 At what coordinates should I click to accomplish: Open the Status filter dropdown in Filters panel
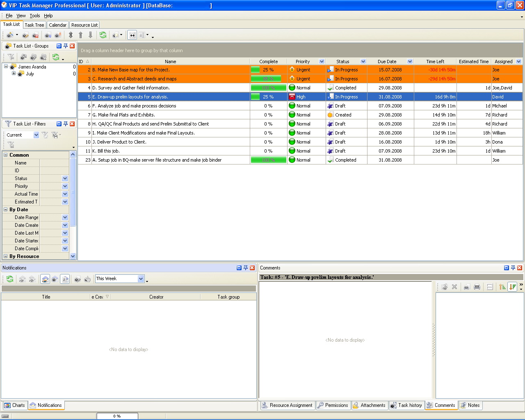pyautogui.click(x=65, y=178)
